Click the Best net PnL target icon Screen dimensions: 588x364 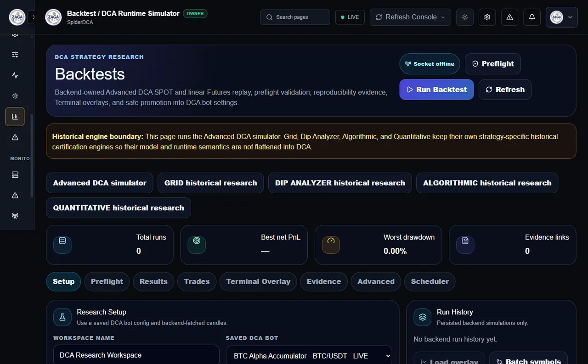[197, 245]
